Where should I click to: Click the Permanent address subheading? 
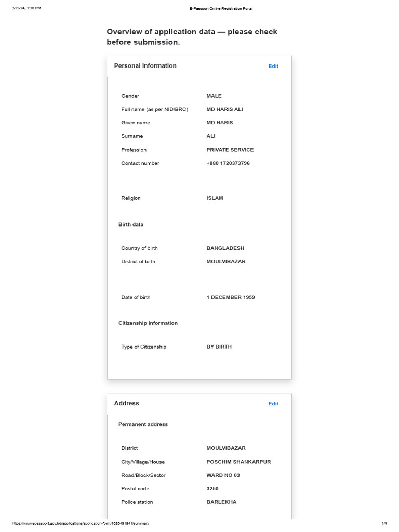[x=143, y=424]
